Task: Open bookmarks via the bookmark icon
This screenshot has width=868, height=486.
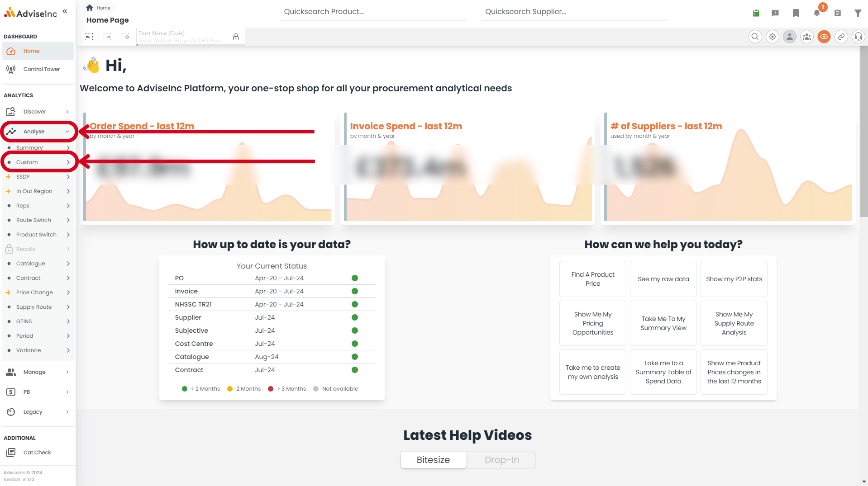Action: (796, 13)
